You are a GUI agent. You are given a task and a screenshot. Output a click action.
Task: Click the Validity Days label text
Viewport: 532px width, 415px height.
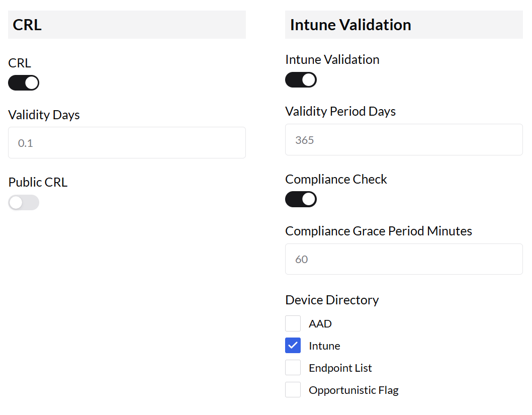tap(44, 115)
